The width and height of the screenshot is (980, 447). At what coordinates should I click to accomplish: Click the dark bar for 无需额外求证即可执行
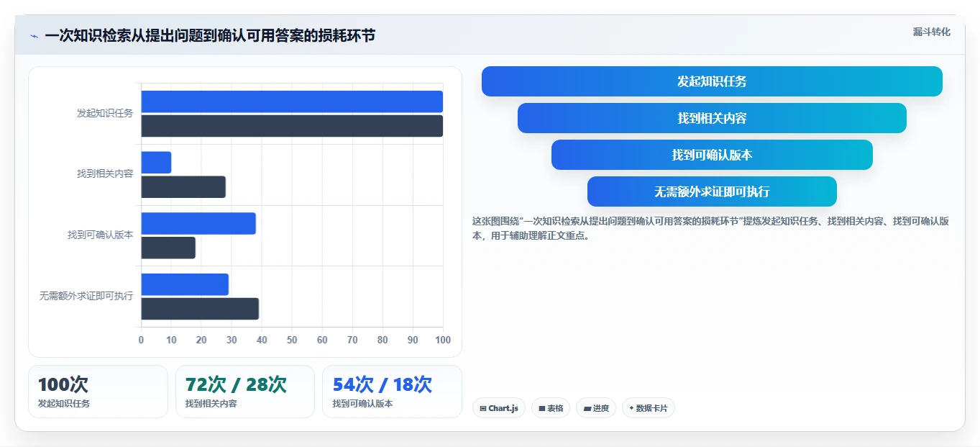coord(200,309)
